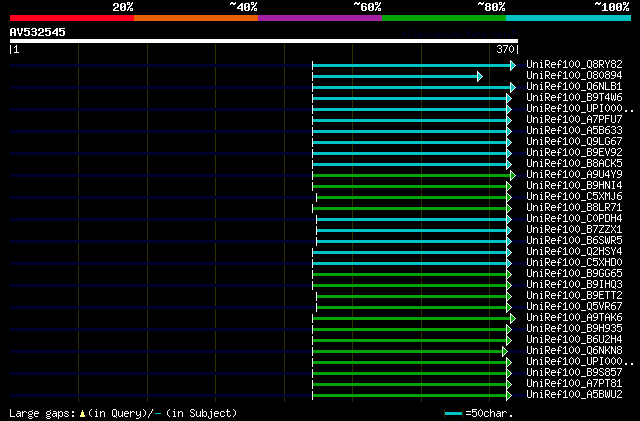The image size is (640, 421).
Task: Open hit UniRef100_A7PFU7
Action: [574, 120]
